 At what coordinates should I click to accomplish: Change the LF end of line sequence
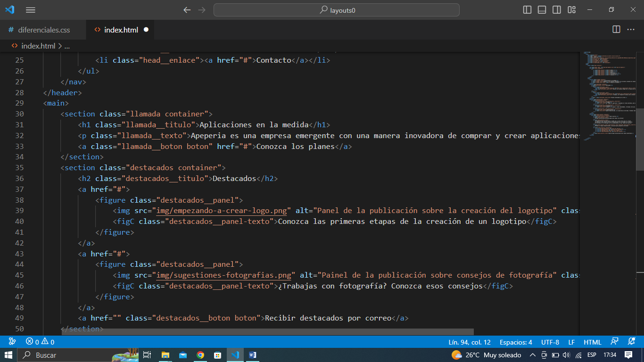coord(571,342)
